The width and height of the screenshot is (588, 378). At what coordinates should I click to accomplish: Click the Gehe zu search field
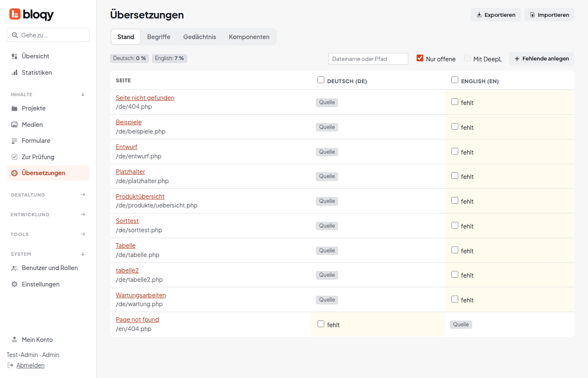[x=48, y=35]
